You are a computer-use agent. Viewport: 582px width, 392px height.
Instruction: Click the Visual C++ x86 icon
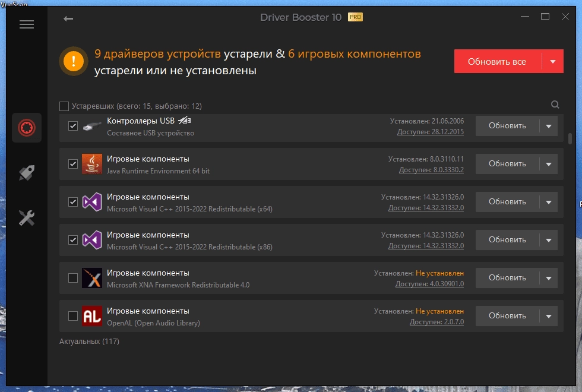pyautogui.click(x=91, y=240)
